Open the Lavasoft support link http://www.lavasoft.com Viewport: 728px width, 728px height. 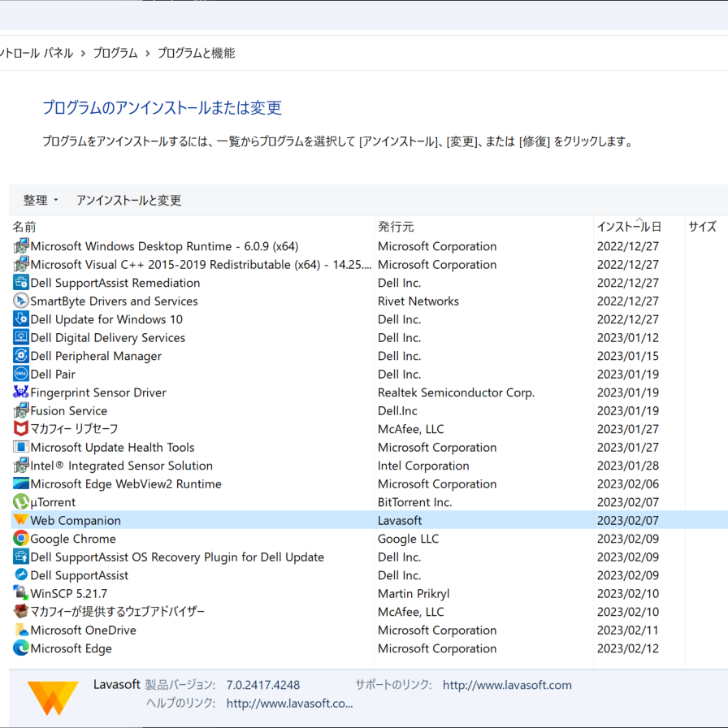(x=507, y=685)
